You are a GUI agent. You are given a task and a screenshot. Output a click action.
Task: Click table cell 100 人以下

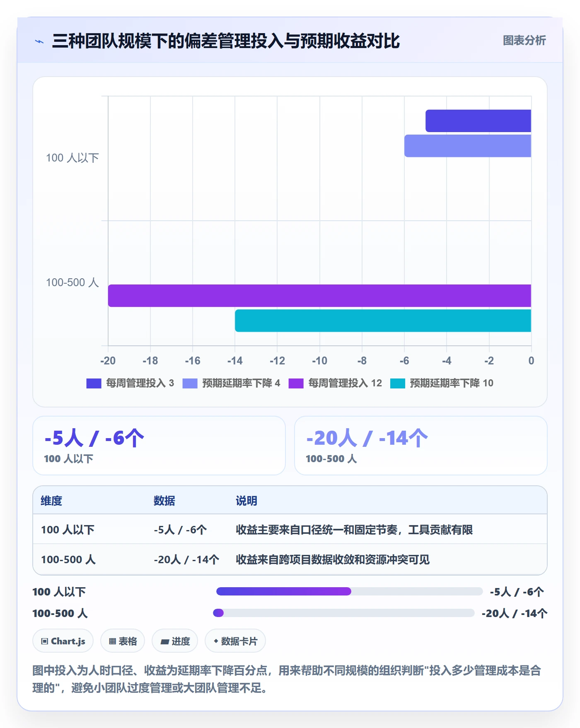point(68,530)
